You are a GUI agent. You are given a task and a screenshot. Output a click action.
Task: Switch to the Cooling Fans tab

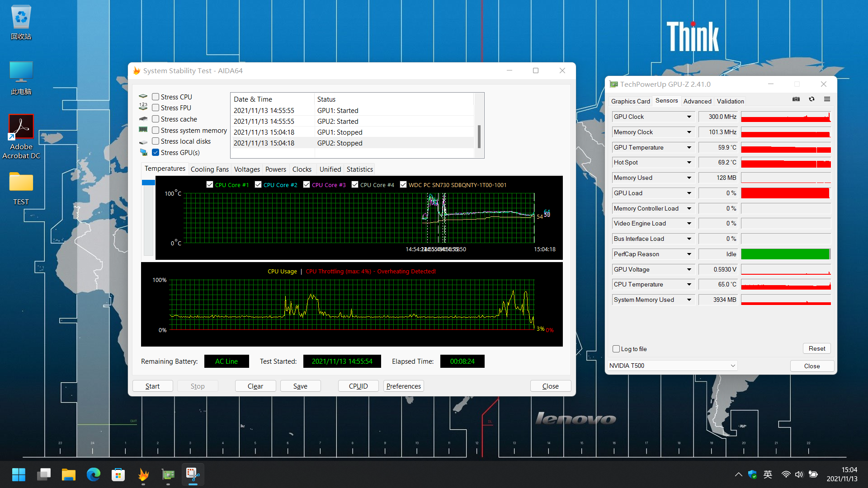pyautogui.click(x=210, y=169)
